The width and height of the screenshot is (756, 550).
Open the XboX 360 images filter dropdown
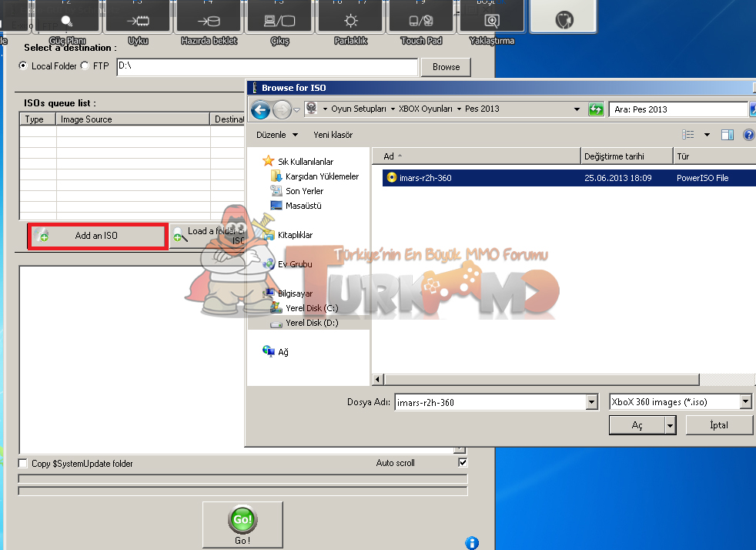[x=746, y=401]
